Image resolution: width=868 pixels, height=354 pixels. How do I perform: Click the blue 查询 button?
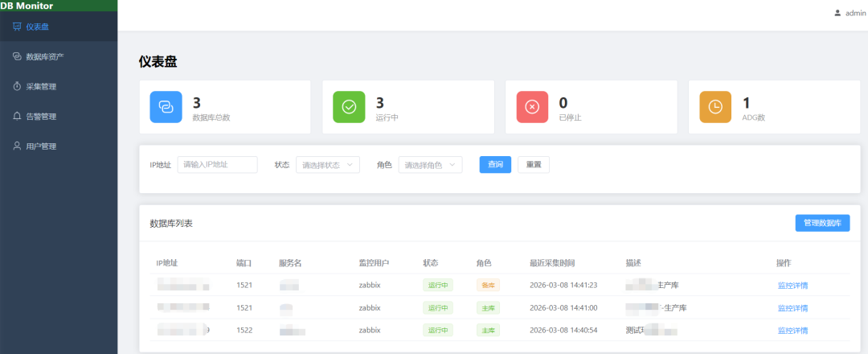pyautogui.click(x=495, y=165)
